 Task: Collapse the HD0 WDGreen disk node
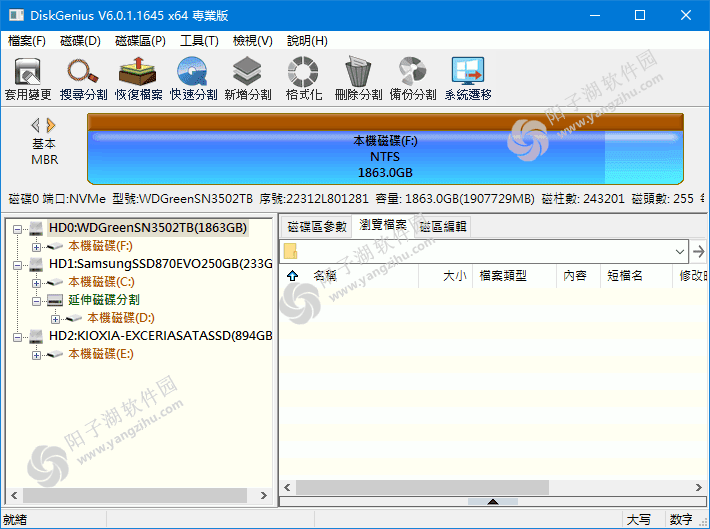coord(17,229)
